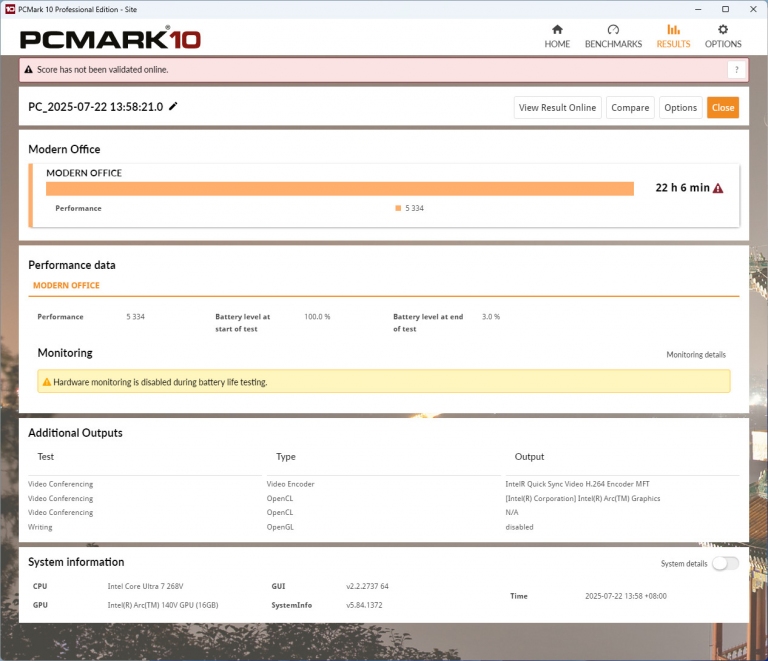Click the Writing test row
Screen dimensions: 768x661
[x=40, y=527]
